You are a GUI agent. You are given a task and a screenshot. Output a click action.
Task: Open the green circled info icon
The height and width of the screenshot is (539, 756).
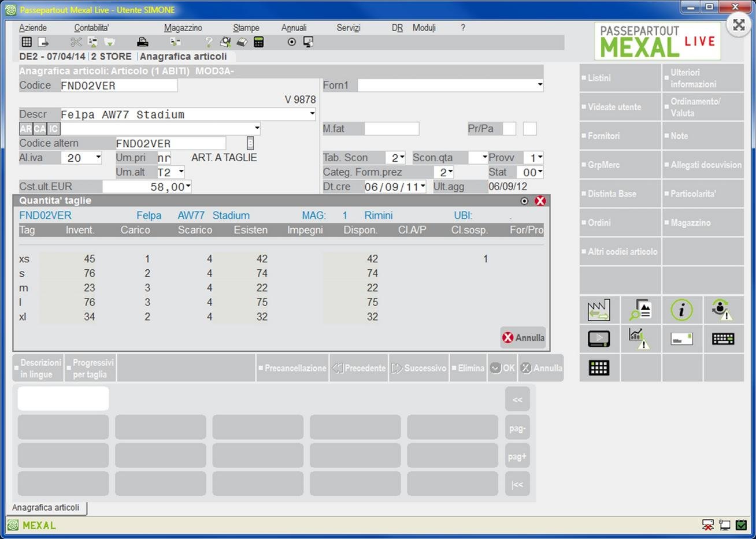[681, 310]
